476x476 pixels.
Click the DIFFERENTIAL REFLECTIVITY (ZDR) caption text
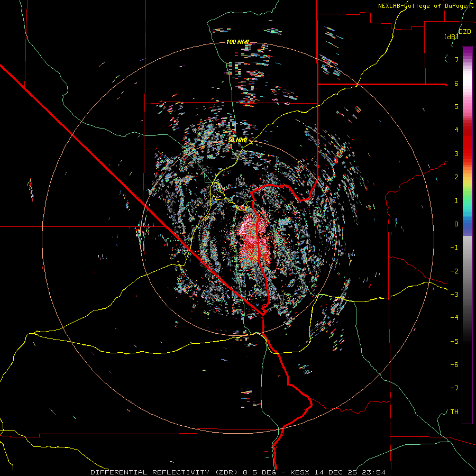[x=165, y=472]
